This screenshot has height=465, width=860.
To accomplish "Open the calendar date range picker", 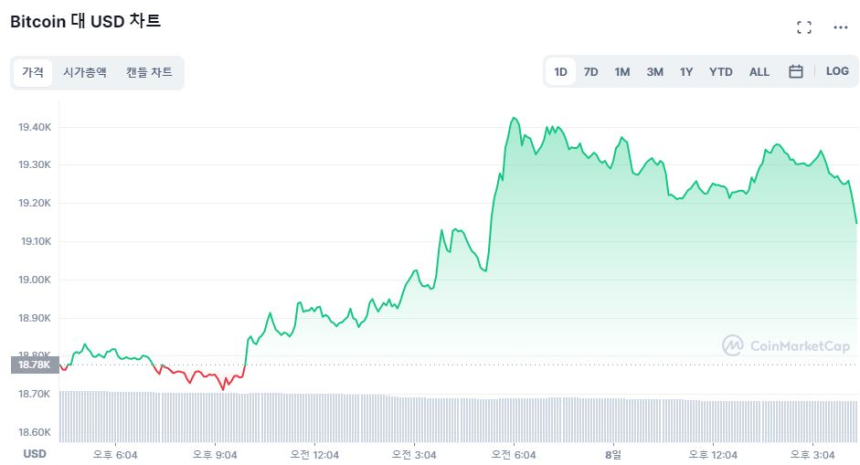I will click(796, 72).
